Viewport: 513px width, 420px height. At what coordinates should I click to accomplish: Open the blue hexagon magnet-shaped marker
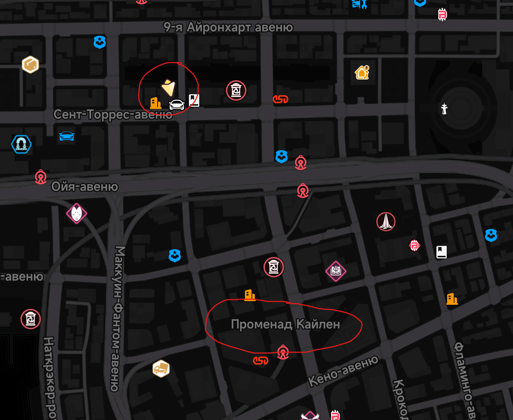coord(21,144)
